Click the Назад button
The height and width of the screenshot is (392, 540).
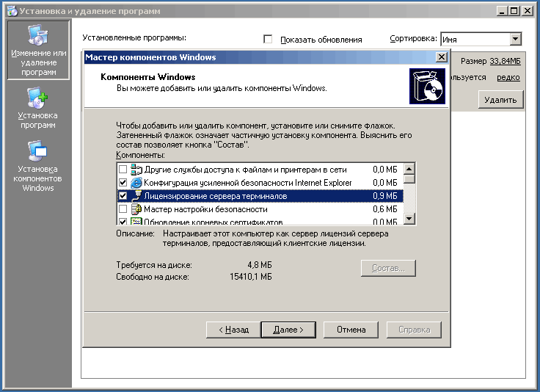(233, 330)
